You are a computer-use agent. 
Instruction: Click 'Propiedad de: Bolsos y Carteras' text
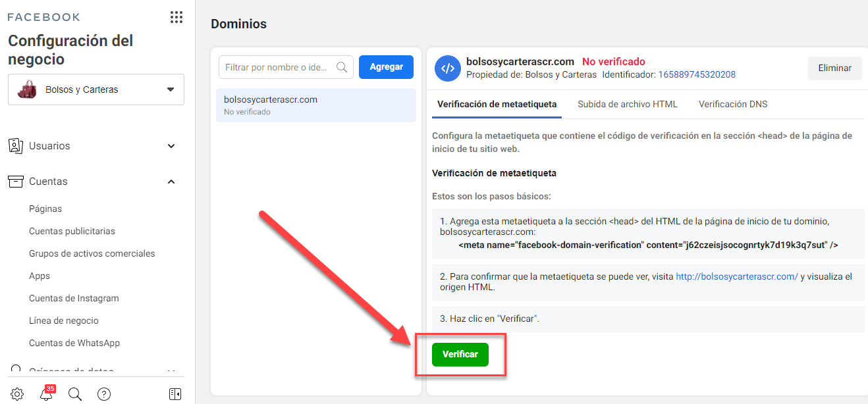pyautogui.click(x=531, y=74)
